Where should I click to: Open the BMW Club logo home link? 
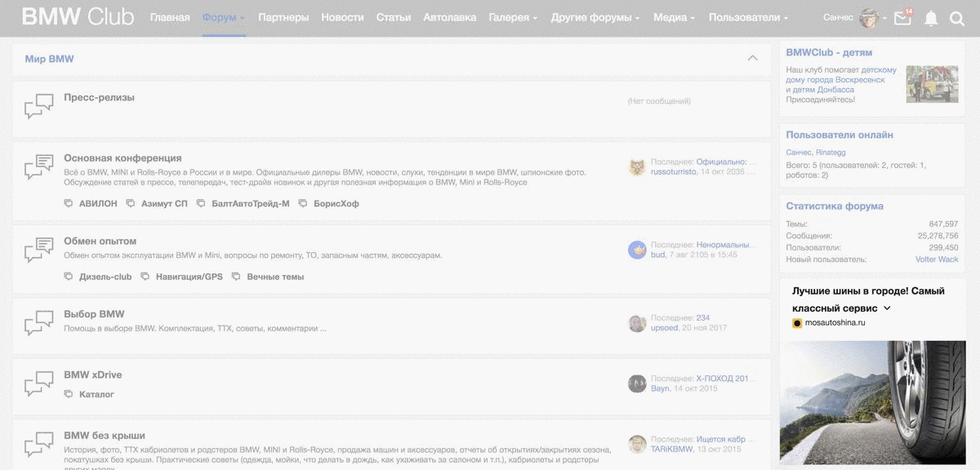(x=78, y=17)
